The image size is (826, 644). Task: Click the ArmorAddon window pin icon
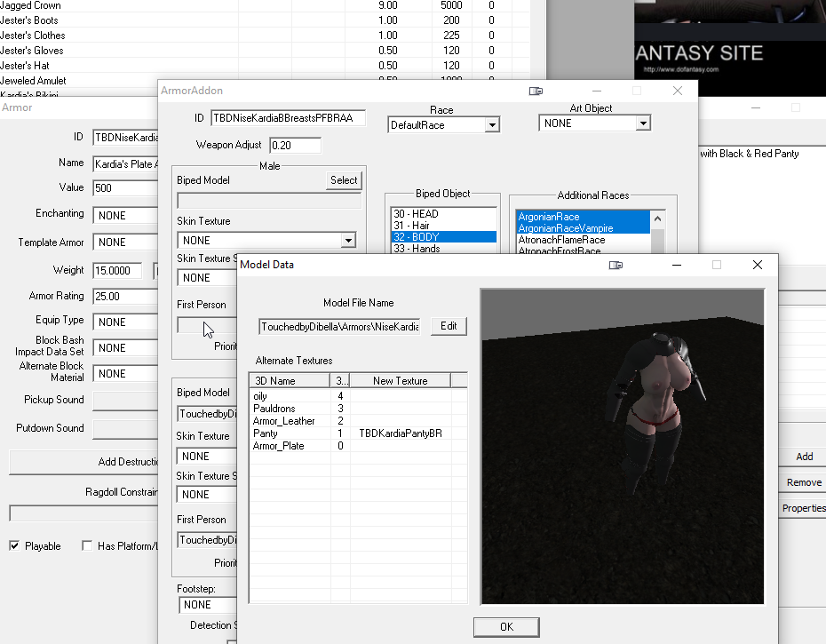click(x=536, y=91)
